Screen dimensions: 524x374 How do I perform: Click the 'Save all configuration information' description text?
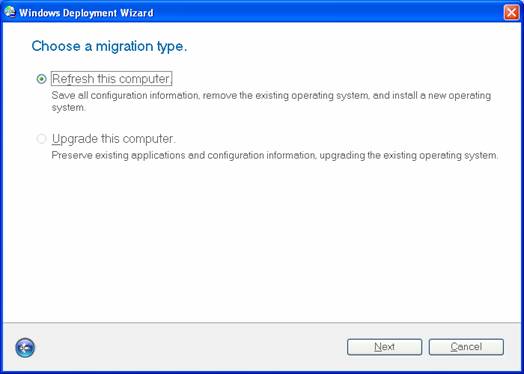pyautogui.click(x=126, y=96)
